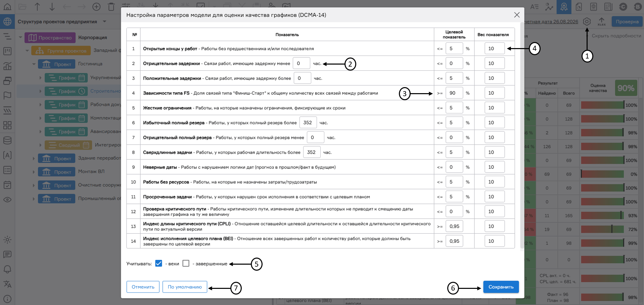644x305 pixels.
Task: Click the language translate icon in sidebar
Action: 7,284
